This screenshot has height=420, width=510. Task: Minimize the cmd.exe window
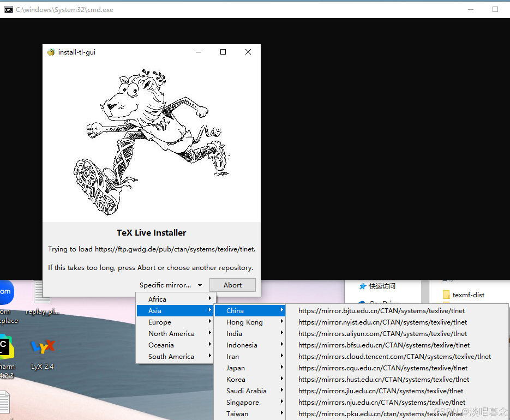tap(471, 9)
